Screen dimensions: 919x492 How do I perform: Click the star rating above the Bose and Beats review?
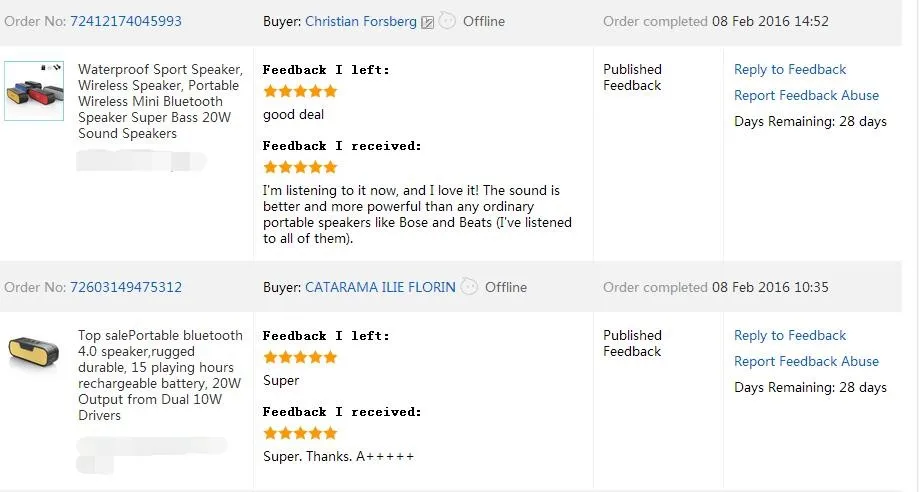[300, 167]
